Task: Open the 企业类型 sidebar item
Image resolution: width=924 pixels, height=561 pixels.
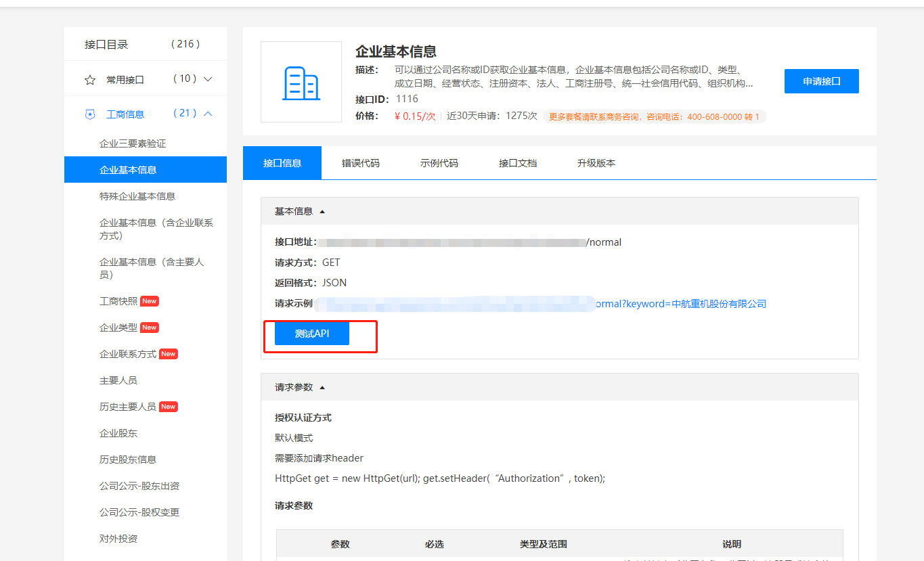Action: [118, 328]
